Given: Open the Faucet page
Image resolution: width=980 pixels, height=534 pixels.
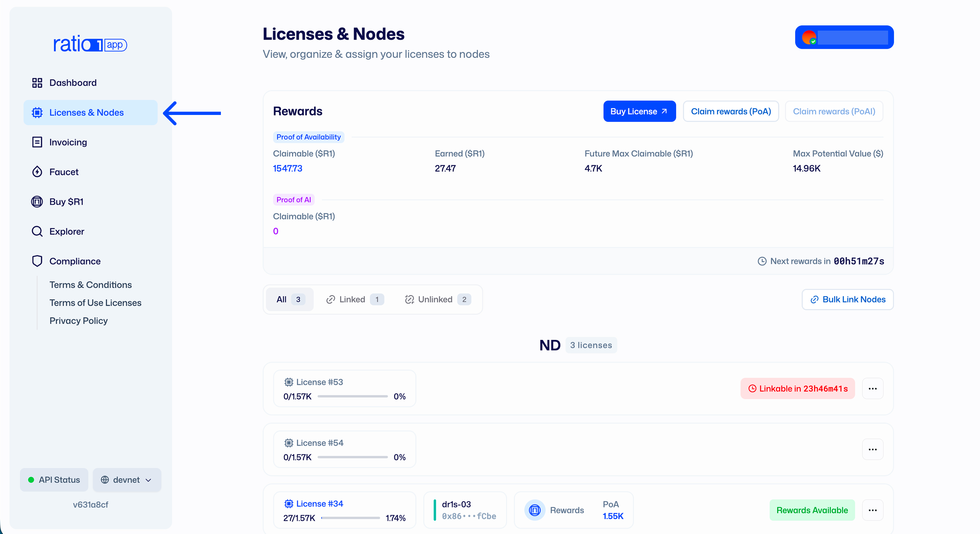Looking at the screenshot, I should click(91, 172).
